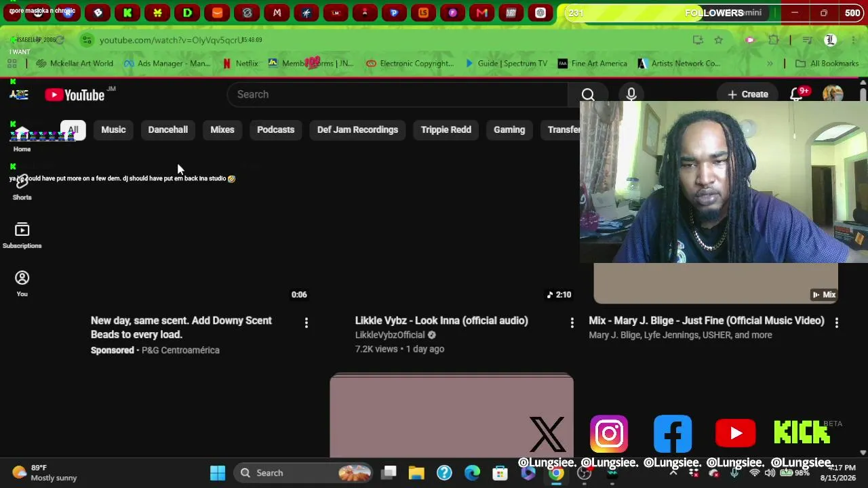
Task: Open the Electronic Copyright bookmark
Action: [x=410, y=64]
